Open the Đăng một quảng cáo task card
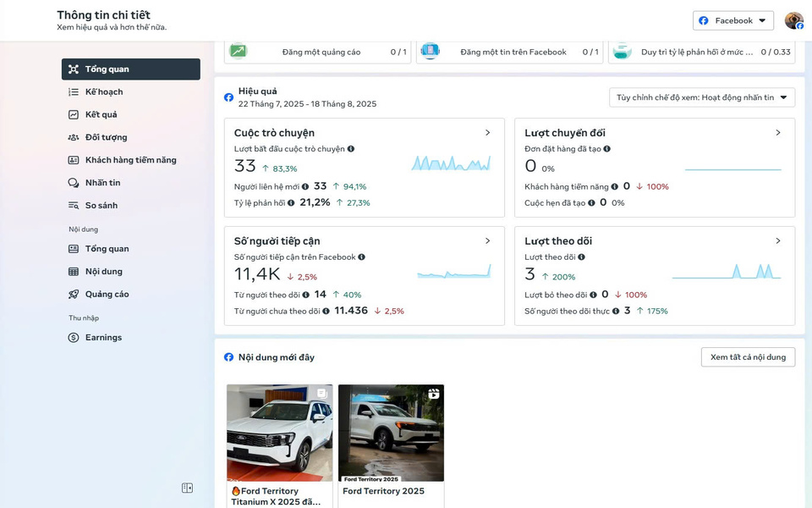Screen dimensions: 812x508 318,52
